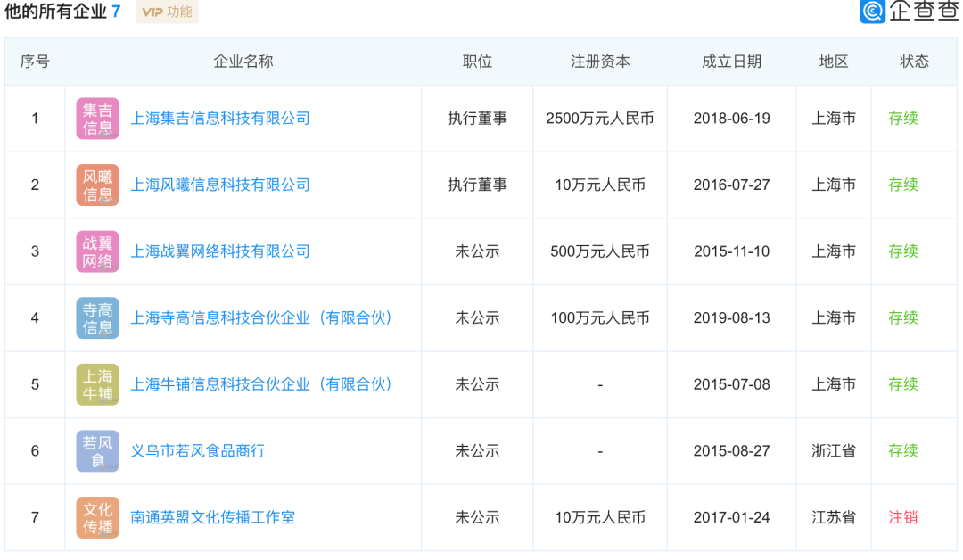
Task: Open the VIP 功能 badge
Action: coord(167,12)
